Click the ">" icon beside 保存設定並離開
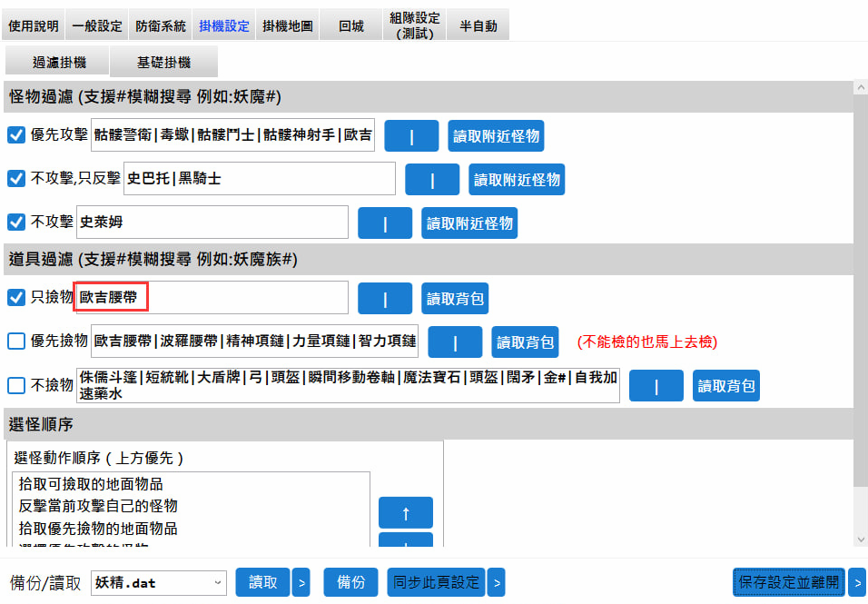This screenshot has width=868, height=604. tap(857, 582)
